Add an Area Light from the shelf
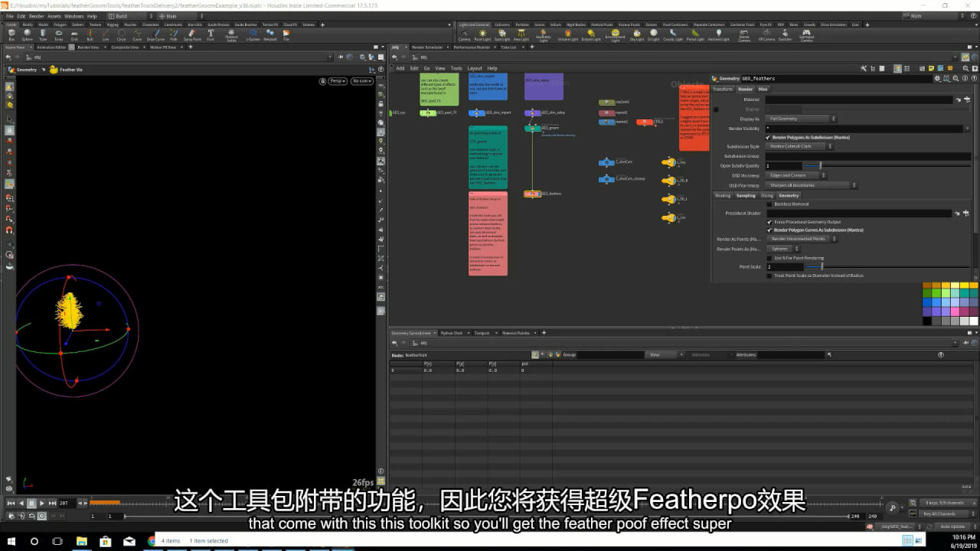 click(522, 35)
